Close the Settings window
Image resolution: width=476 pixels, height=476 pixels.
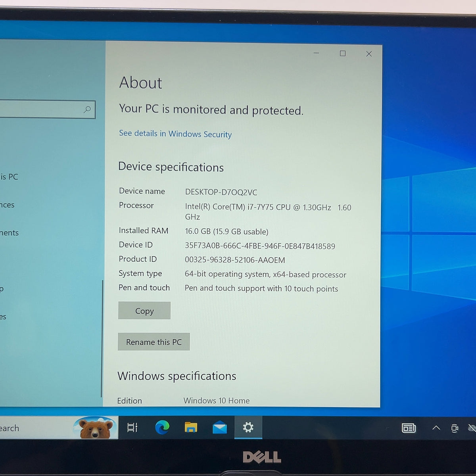pos(369,54)
